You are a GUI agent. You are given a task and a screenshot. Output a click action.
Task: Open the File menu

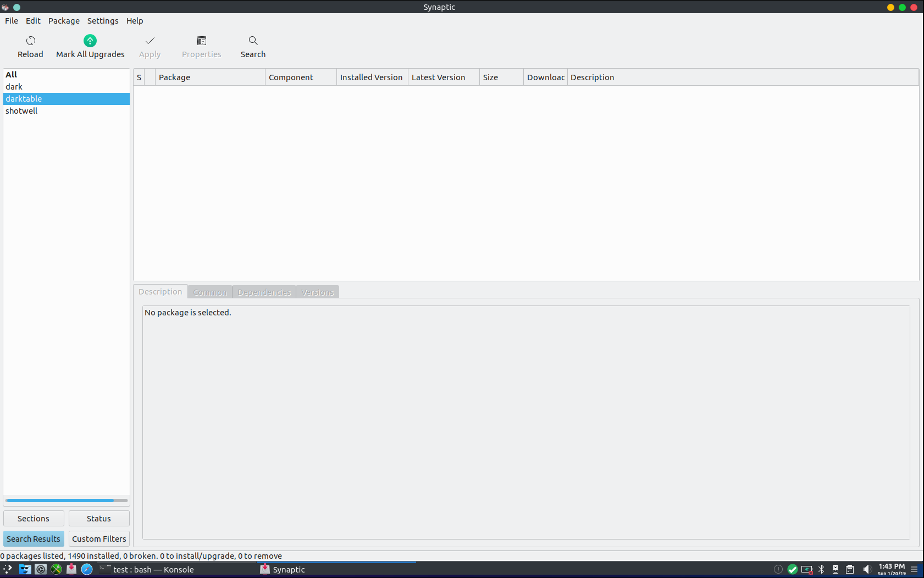pos(12,21)
